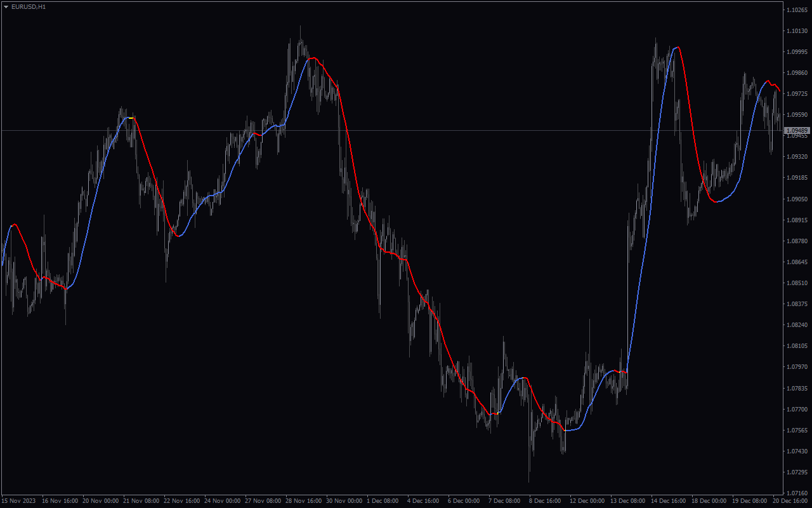Select the 13 Dec 08:00 time label
The width and height of the screenshot is (812, 508).
click(x=628, y=501)
